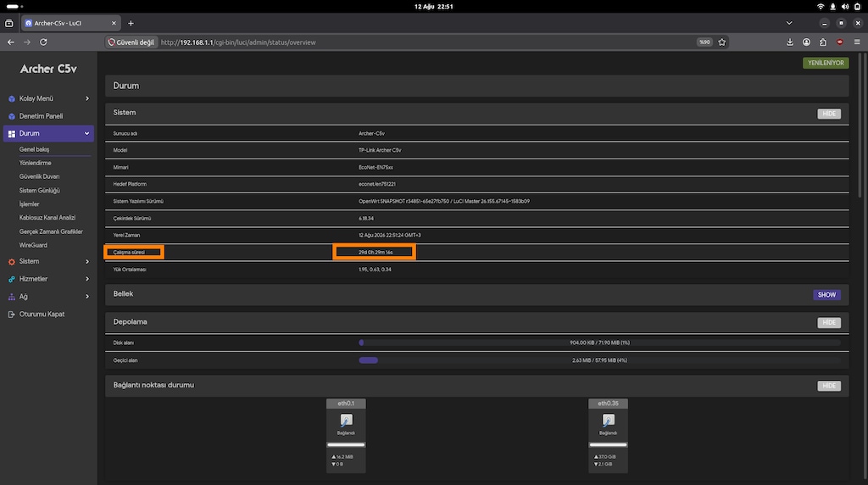
Task: Click the Ağ network icon in sidebar
Action: point(12,297)
